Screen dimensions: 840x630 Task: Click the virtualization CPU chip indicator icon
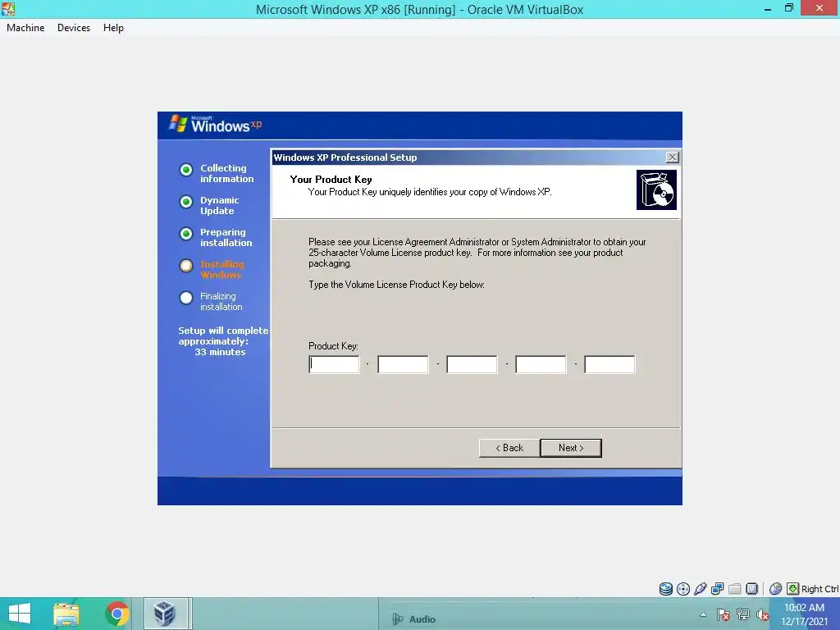tap(751, 589)
